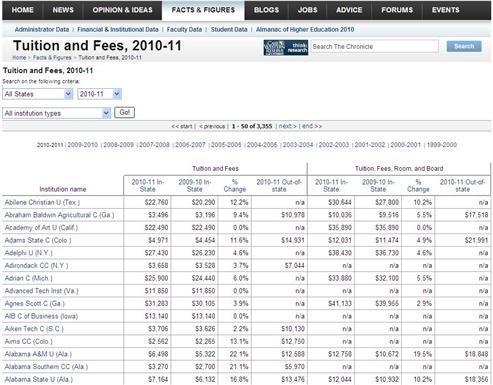Open the EVENTS navigation tab
This screenshot has width=493, height=385.
(445, 10)
